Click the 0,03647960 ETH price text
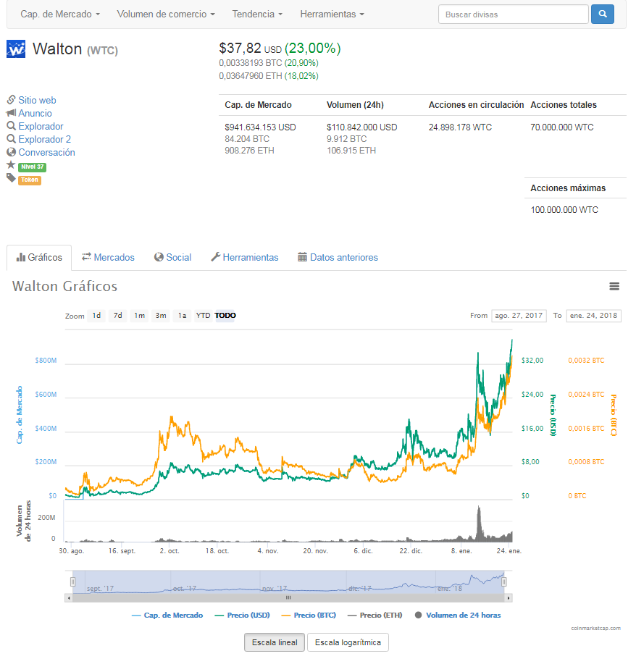This screenshot has height=672, width=636. tap(251, 76)
